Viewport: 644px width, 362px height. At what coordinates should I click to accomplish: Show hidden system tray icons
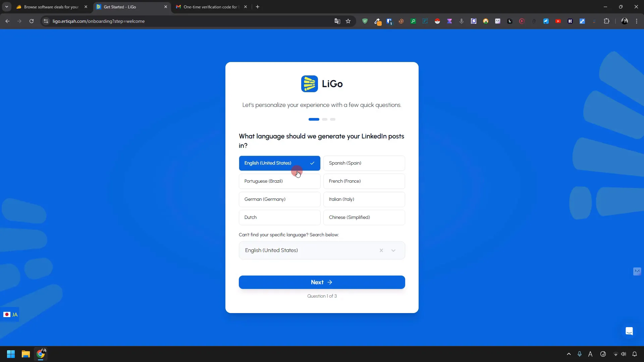(569, 354)
